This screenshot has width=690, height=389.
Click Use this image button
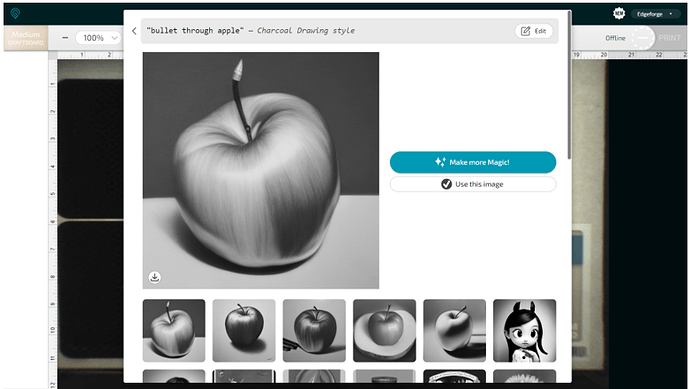point(473,184)
